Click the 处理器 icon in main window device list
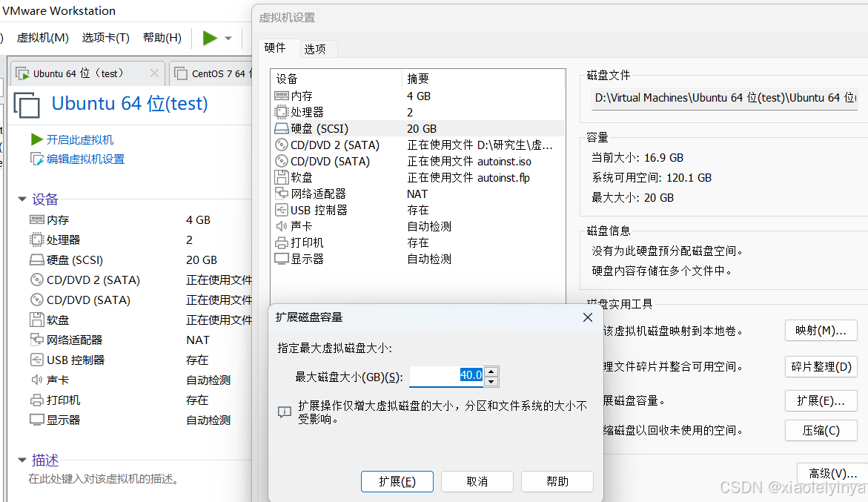 coord(36,240)
